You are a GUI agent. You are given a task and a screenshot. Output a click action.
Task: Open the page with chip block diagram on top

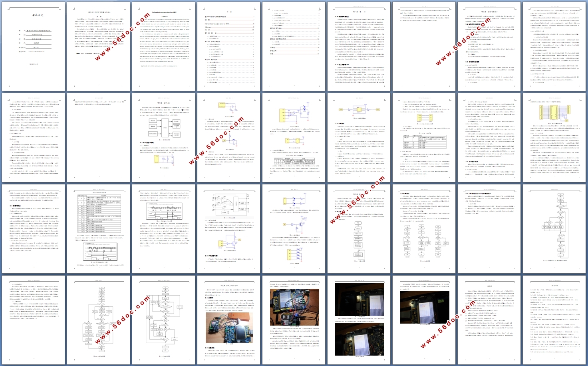pyautogui.click(x=228, y=229)
